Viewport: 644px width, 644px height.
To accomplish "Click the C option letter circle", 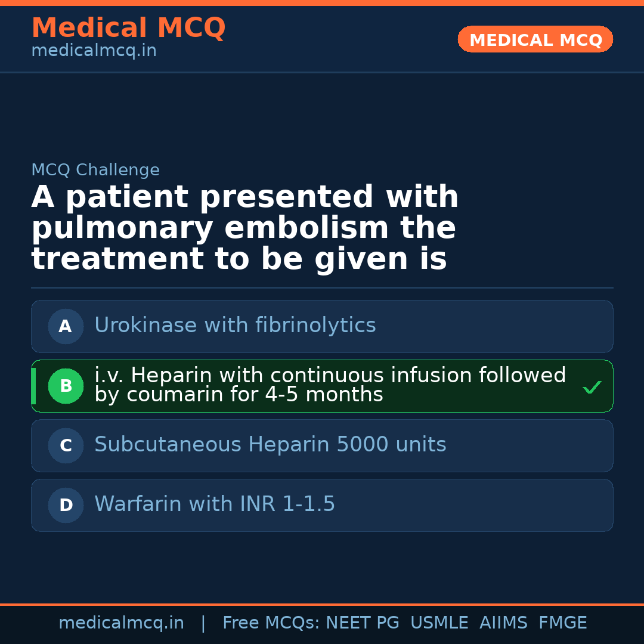I will pyautogui.click(x=66, y=445).
